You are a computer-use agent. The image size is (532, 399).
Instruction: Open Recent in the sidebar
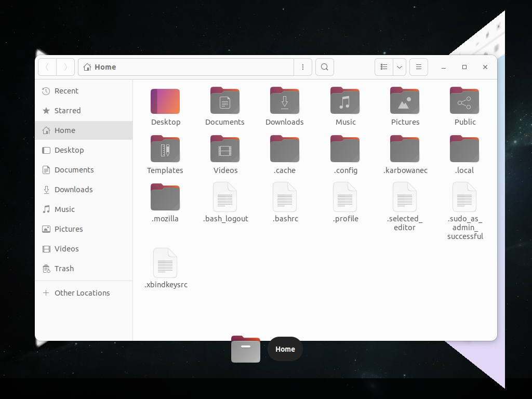click(x=84, y=91)
